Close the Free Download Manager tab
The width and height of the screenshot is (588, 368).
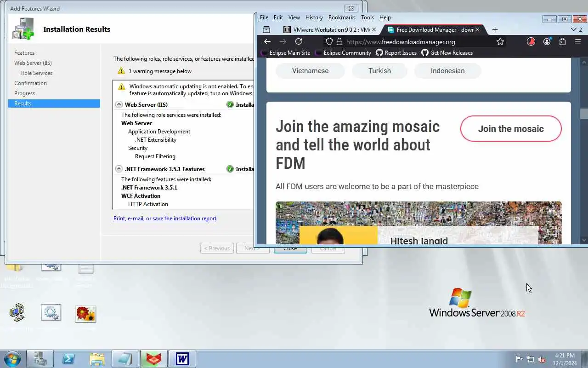click(x=477, y=29)
